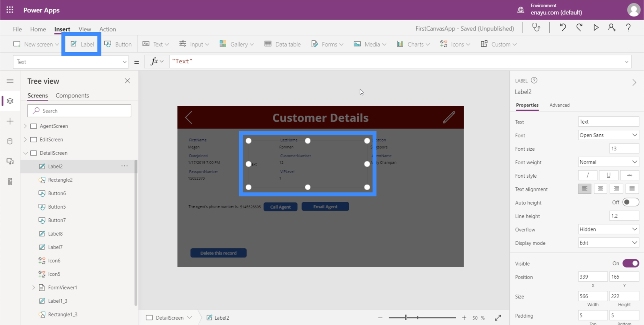Click the Email Agent button on canvas

[325, 206]
